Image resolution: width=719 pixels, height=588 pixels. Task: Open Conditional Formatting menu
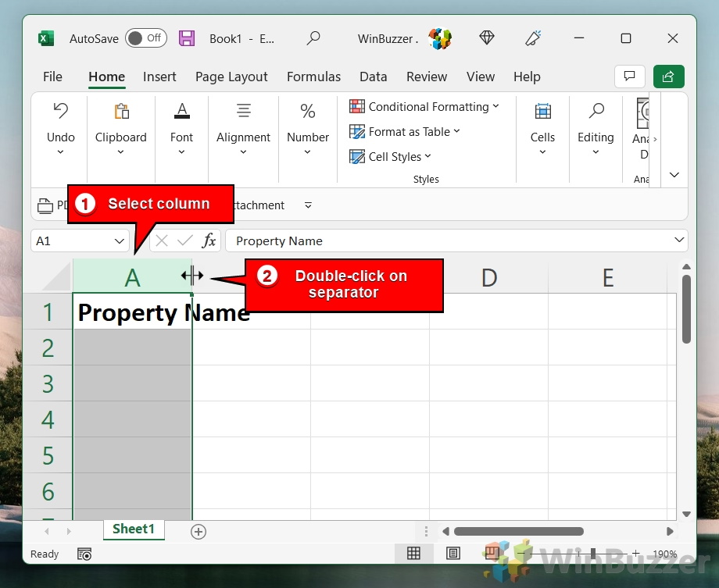point(424,107)
